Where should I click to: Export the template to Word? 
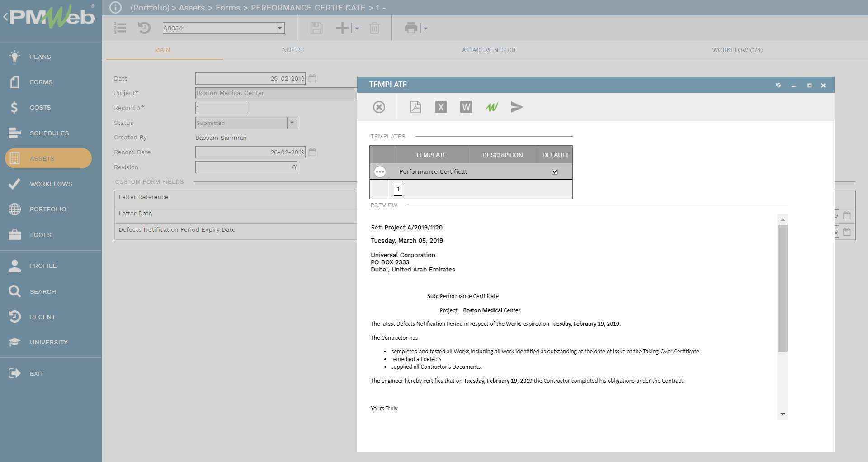tap(466, 107)
